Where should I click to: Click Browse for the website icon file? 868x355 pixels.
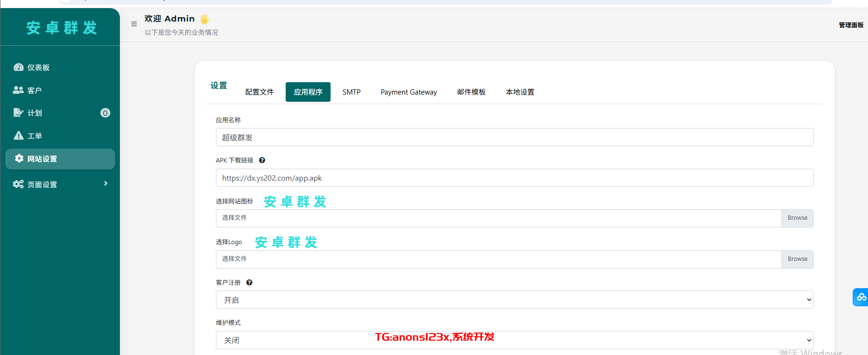click(797, 218)
